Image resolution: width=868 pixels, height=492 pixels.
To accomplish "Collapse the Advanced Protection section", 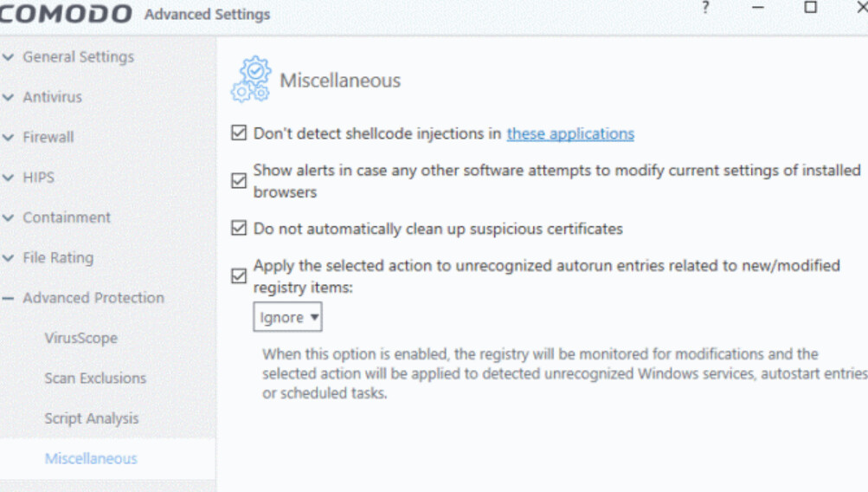I will [x=93, y=298].
